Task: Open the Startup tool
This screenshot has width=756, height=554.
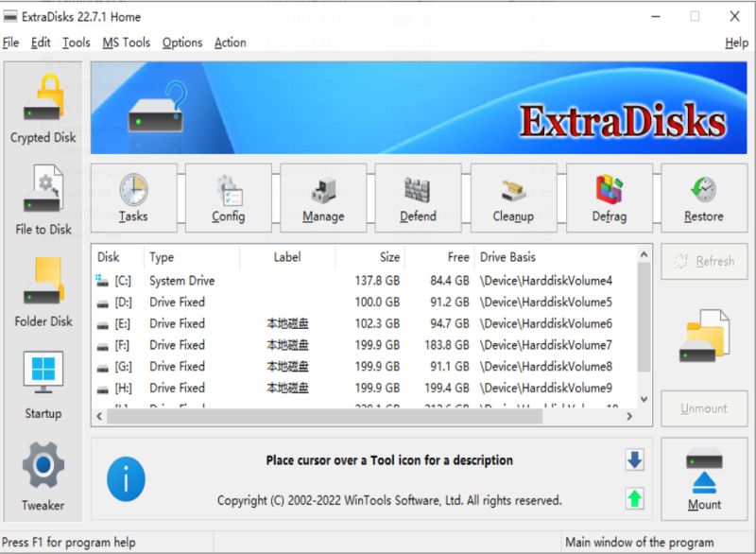Action: (43, 385)
